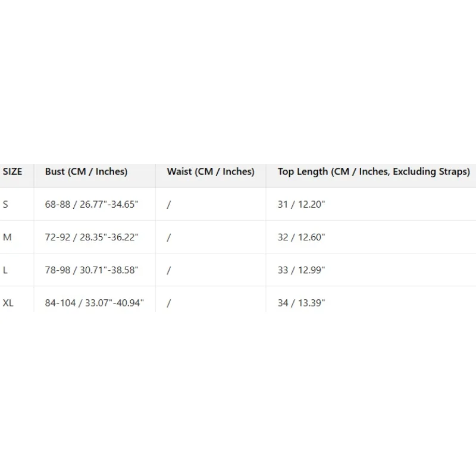Click the SIZE column header
Viewport: 476px width, 476px height.
pos(12,171)
